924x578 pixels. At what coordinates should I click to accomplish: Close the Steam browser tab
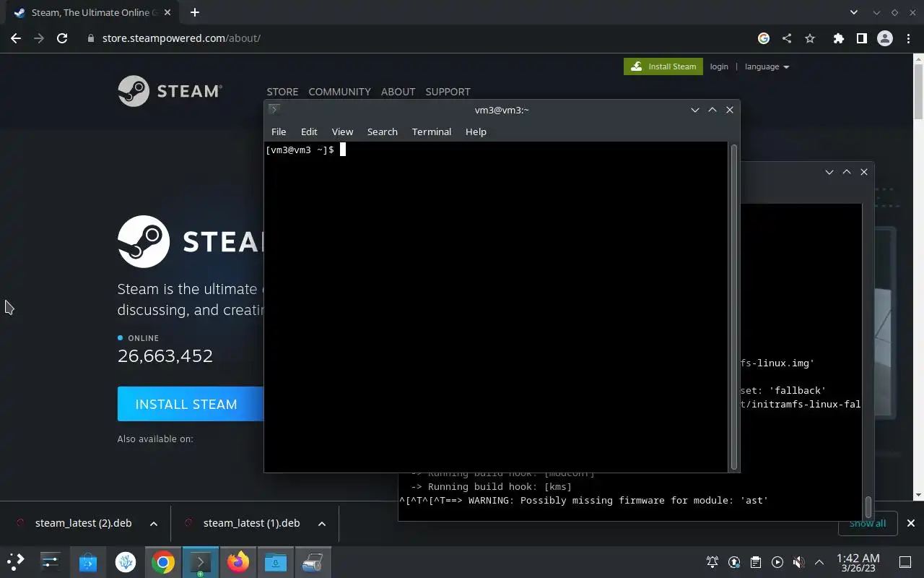point(169,12)
